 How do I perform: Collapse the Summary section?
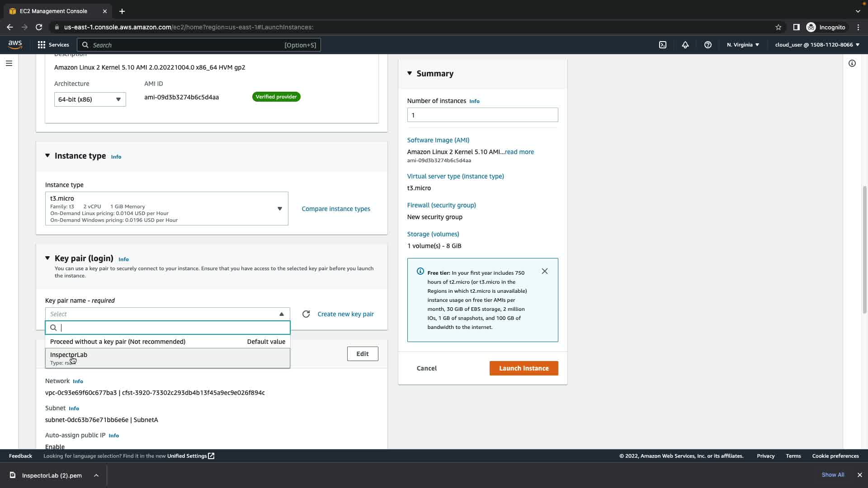pos(410,73)
